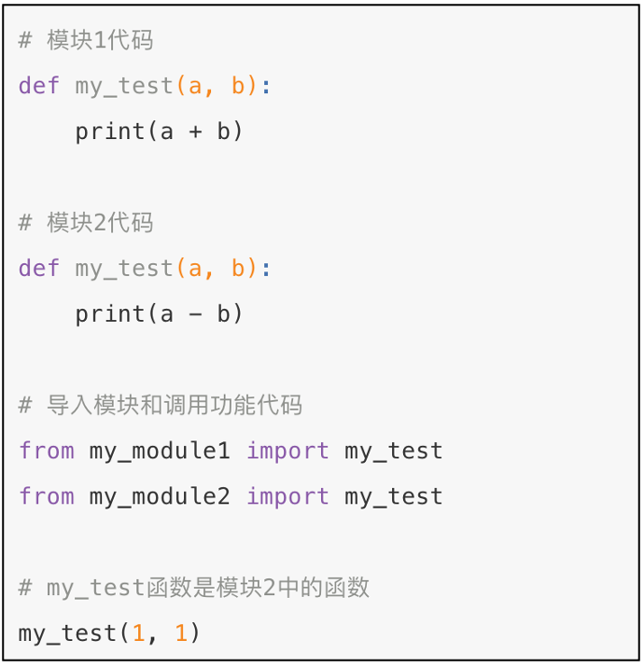Click the from keyword before my_module2
Viewport: 644px width, 667px height.
[x=47, y=496]
